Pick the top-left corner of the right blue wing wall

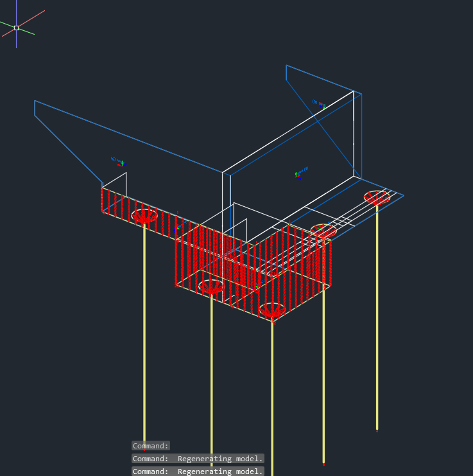pos(286,66)
